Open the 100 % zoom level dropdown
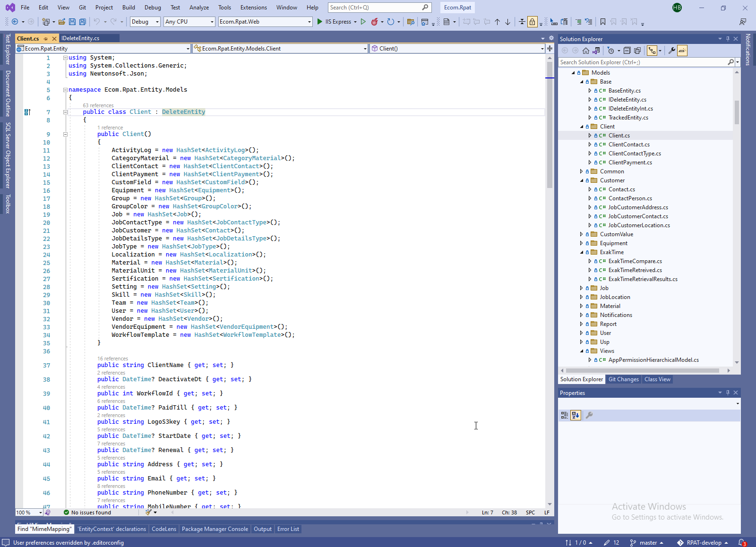756x547 pixels. click(29, 513)
